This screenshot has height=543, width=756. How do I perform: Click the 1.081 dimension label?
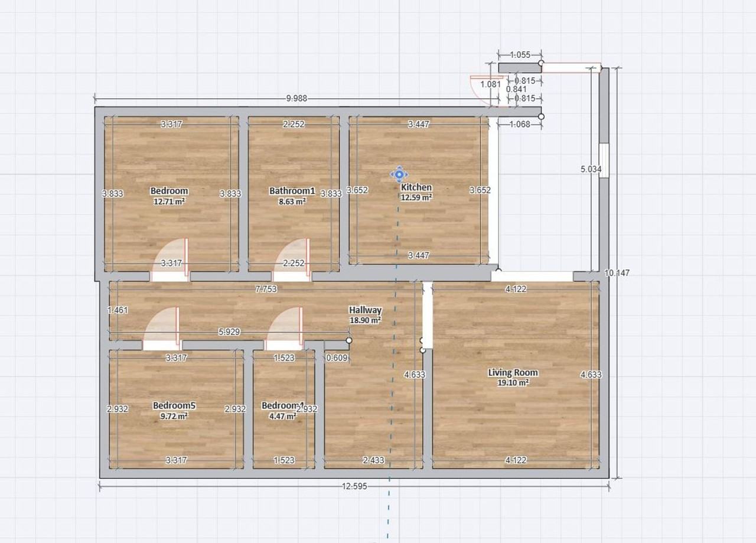pyautogui.click(x=490, y=84)
